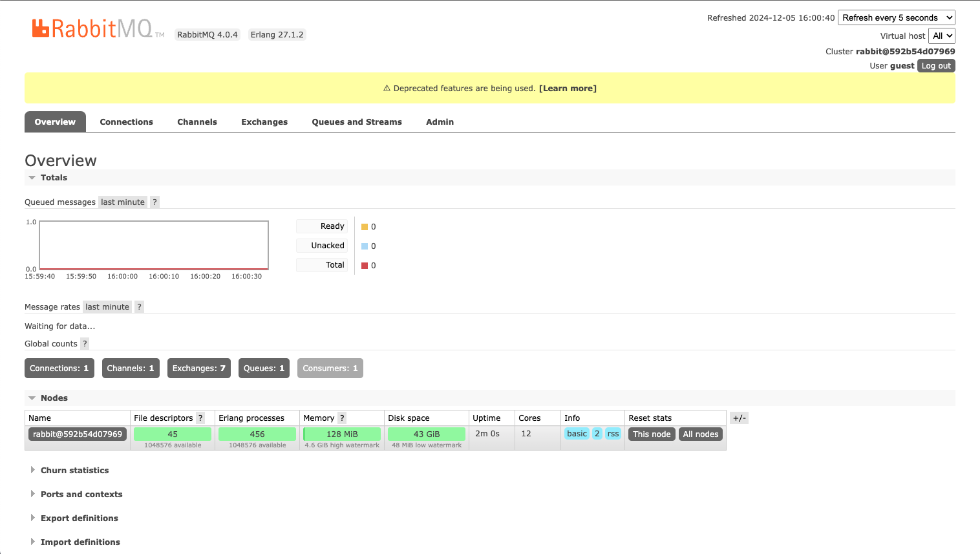
Task: Open the +/- column selector
Action: click(739, 418)
